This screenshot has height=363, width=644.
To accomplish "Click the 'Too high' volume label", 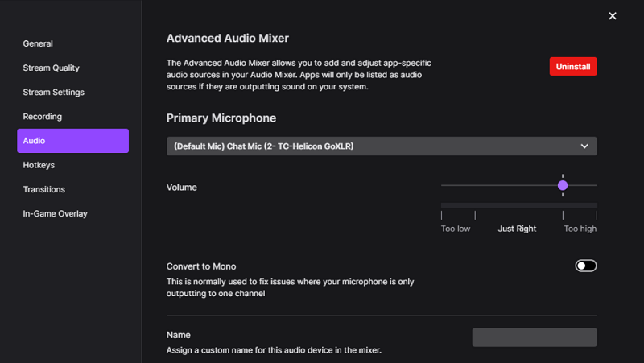I will click(x=580, y=229).
